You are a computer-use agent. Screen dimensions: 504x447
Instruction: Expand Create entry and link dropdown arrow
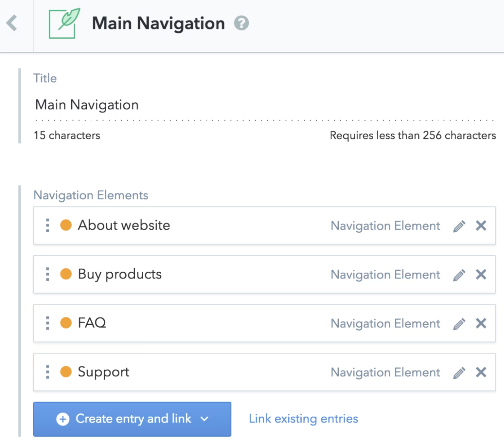(x=205, y=419)
